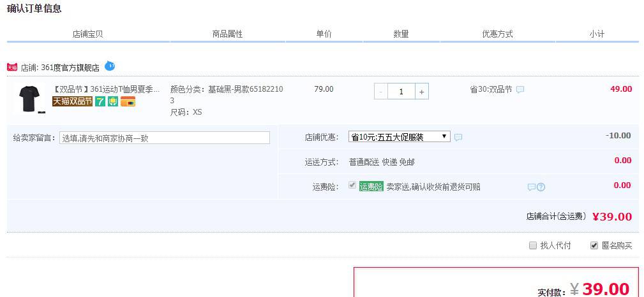The height and width of the screenshot is (297, 644).
Task: Click the 天猫双品节 promotion badge
Action: 72,101
